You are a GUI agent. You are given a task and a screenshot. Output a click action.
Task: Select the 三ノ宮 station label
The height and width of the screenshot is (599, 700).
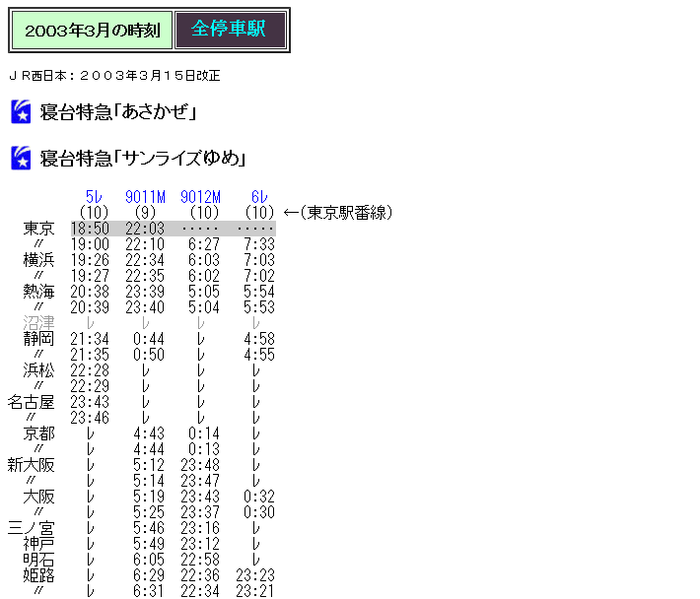coord(31,528)
